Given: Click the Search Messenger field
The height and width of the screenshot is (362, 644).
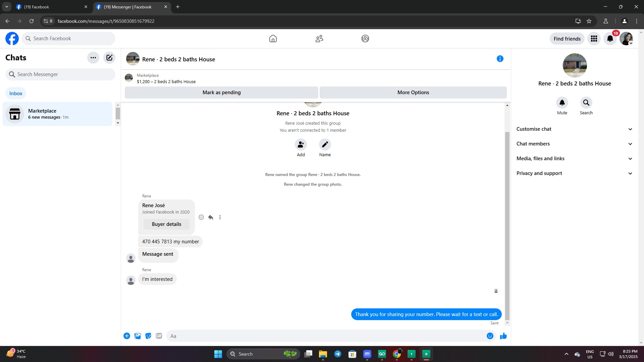Looking at the screenshot, I should (60, 74).
